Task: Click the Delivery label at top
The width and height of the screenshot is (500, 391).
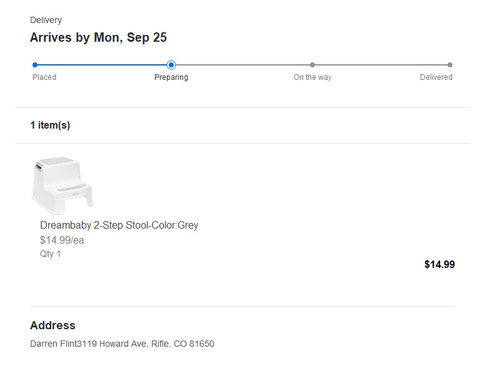Action: tap(46, 20)
